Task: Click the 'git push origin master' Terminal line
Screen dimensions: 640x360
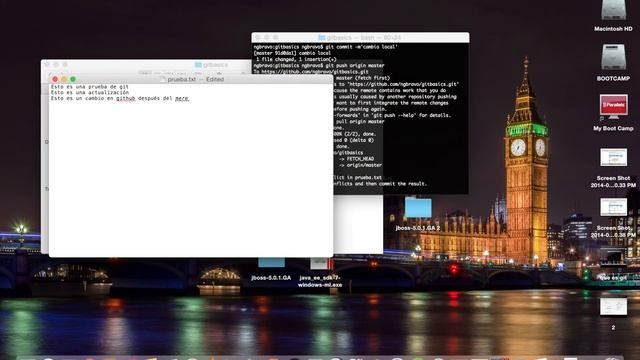Action: tap(319, 65)
